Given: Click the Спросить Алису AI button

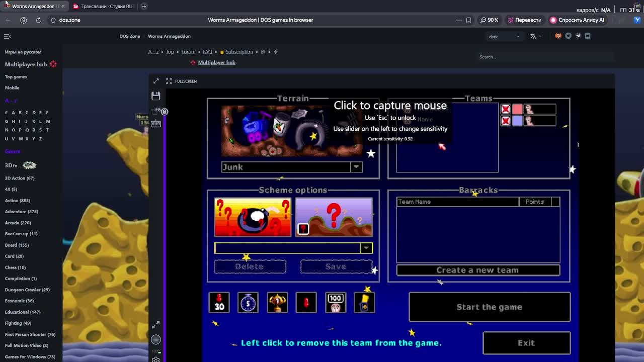Looking at the screenshot, I should pos(577,20).
